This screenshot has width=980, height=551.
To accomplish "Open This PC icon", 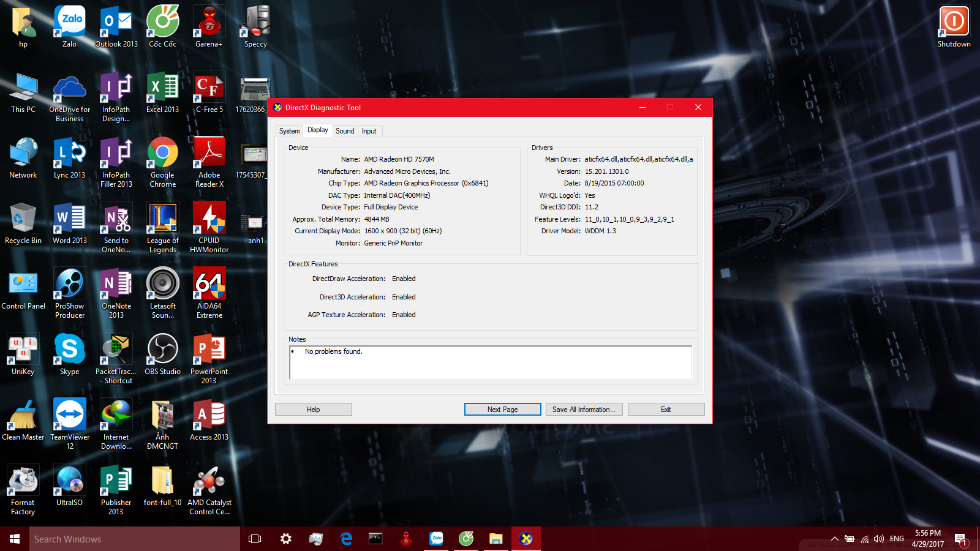I will (23, 92).
